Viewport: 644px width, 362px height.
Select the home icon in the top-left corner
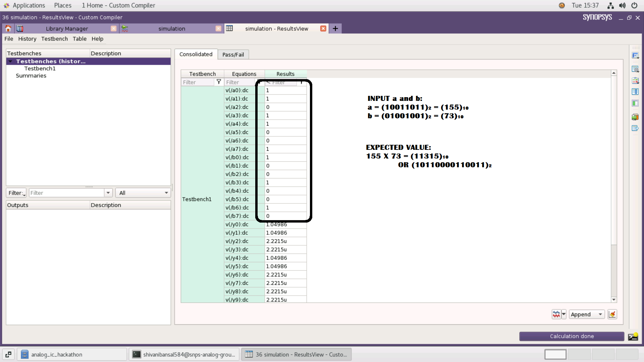tap(8, 28)
